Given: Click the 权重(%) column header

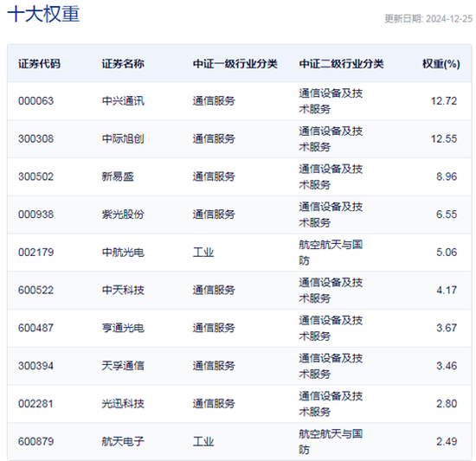Looking at the screenshot, I should point(441,64).
